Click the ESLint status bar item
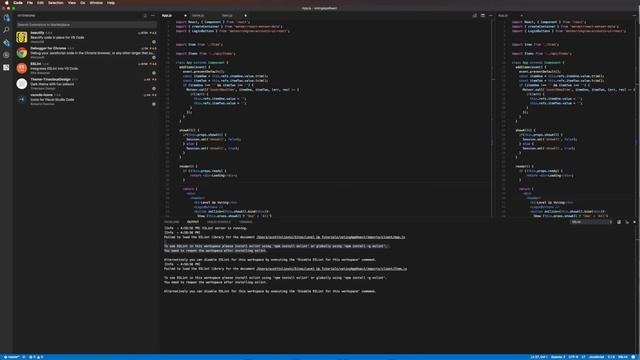Screen dimensions: 640x360 [623, 357]
